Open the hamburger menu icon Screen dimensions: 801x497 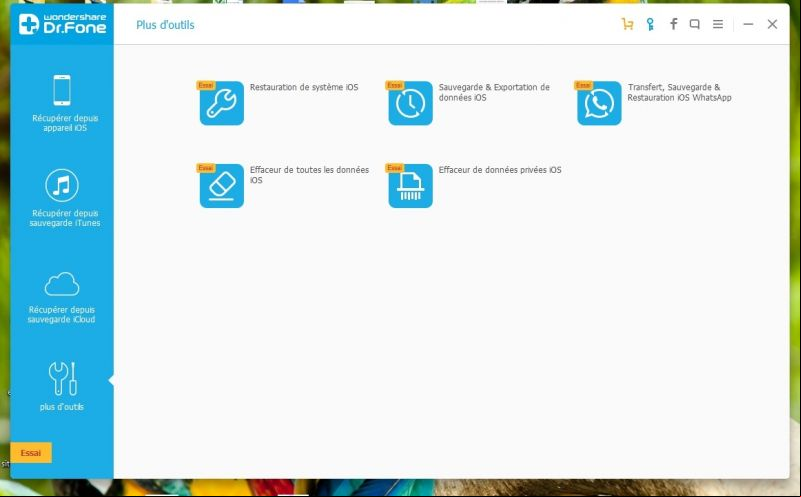click(x=718, y=24)
